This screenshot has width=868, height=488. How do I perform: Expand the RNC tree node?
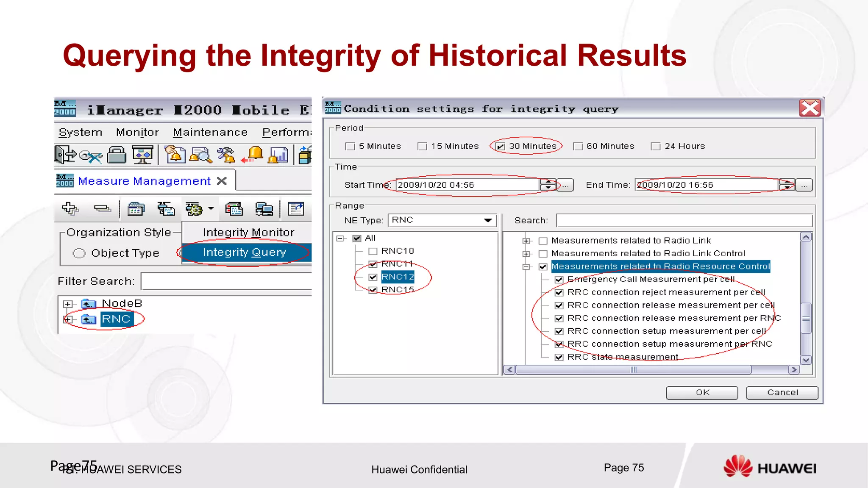[x=67, y=319]
